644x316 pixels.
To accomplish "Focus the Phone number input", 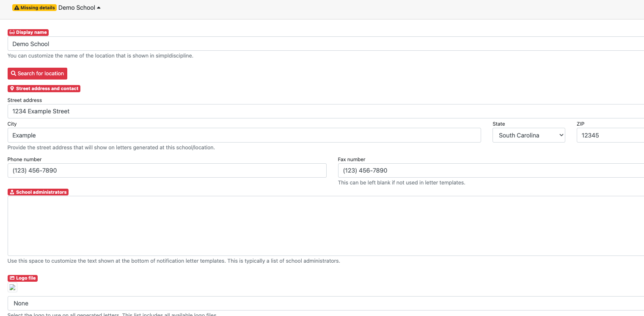I will [167, 170].
